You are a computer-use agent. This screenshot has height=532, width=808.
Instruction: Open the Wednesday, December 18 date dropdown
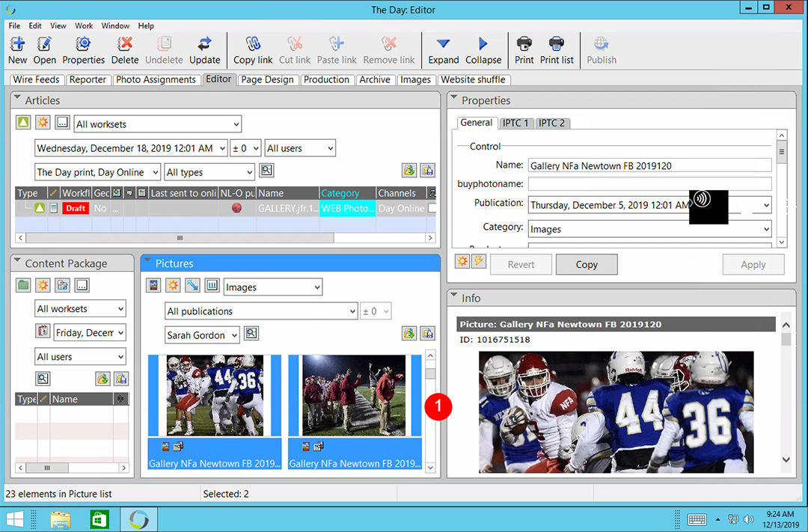131,148
